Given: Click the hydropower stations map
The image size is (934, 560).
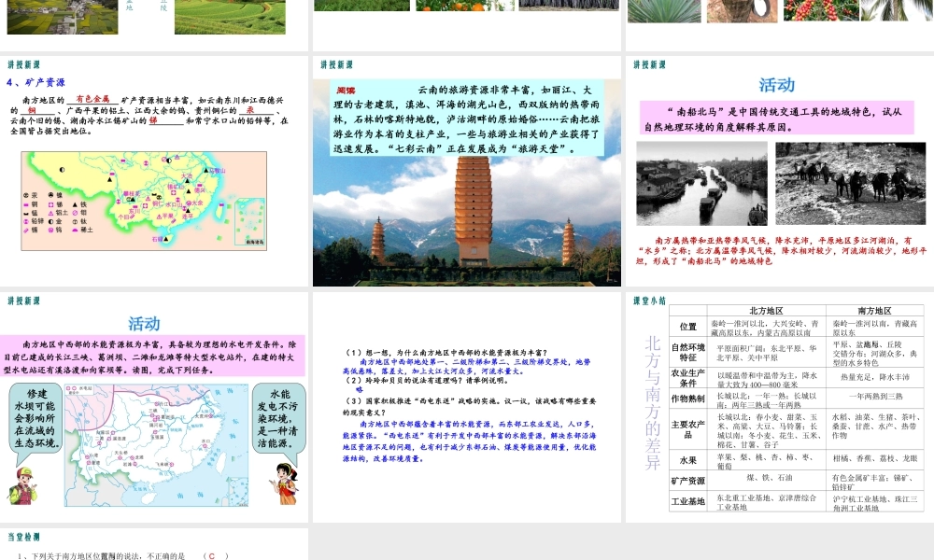Looking at the screenshot, I should coord(156,445).
